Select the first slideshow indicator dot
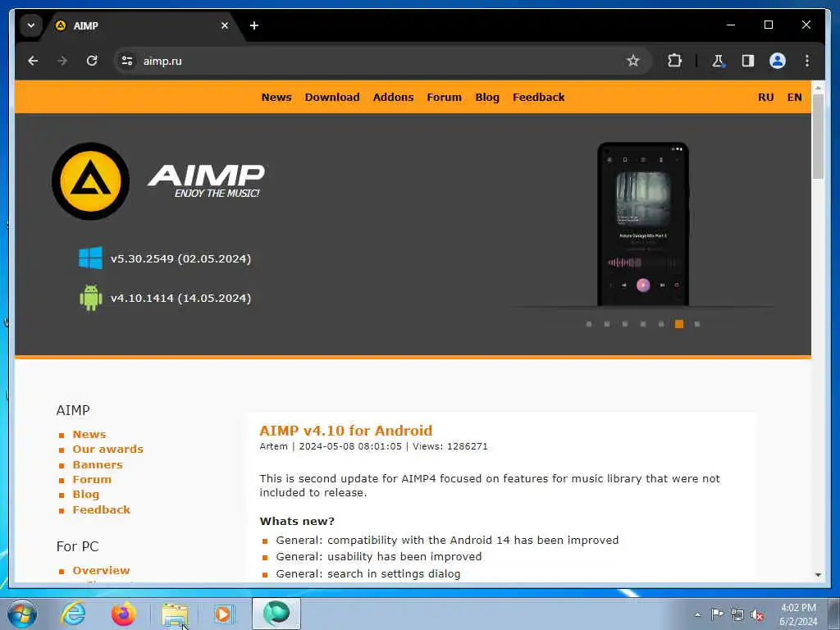The image size is (840, 630). click(589, 324)
